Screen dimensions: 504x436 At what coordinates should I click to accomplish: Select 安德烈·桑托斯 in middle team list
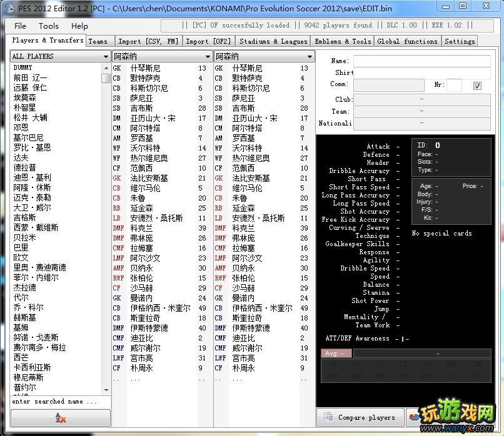pyautogui.click(x=156, y=218)
